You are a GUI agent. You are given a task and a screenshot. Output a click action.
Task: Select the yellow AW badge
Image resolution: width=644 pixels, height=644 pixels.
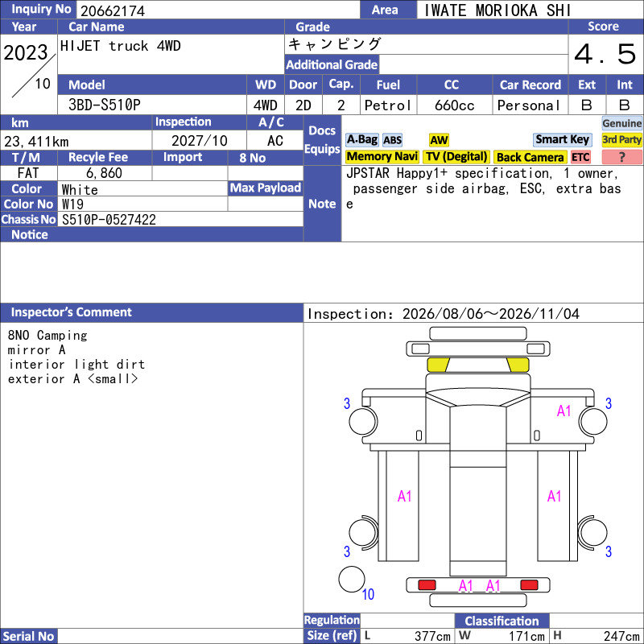coord(439,140)
